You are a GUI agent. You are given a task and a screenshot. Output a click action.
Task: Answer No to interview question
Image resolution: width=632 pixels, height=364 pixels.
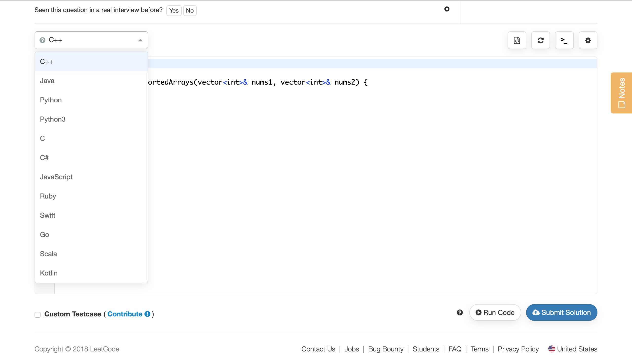coord(190,11)
